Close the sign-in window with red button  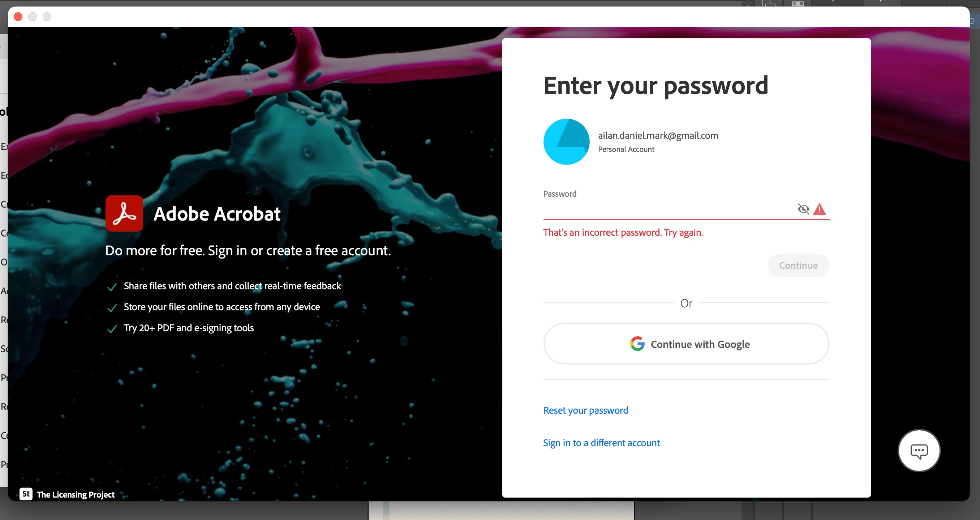18,17
